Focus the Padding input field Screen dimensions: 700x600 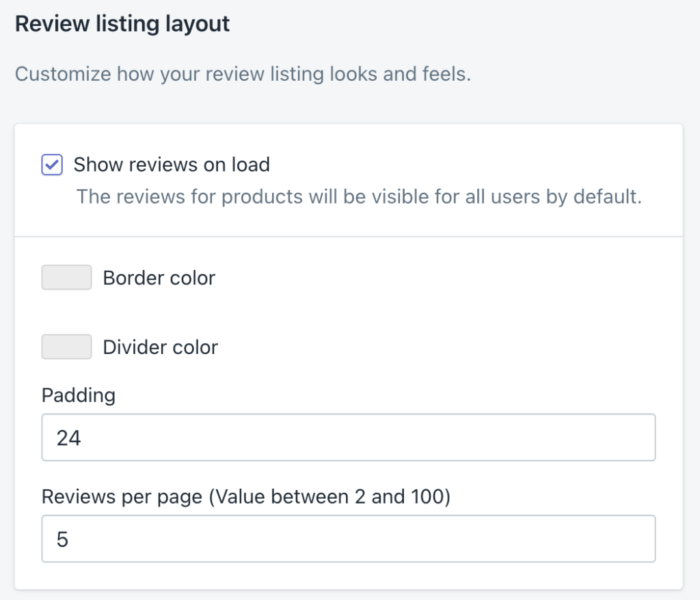(349, 437)
